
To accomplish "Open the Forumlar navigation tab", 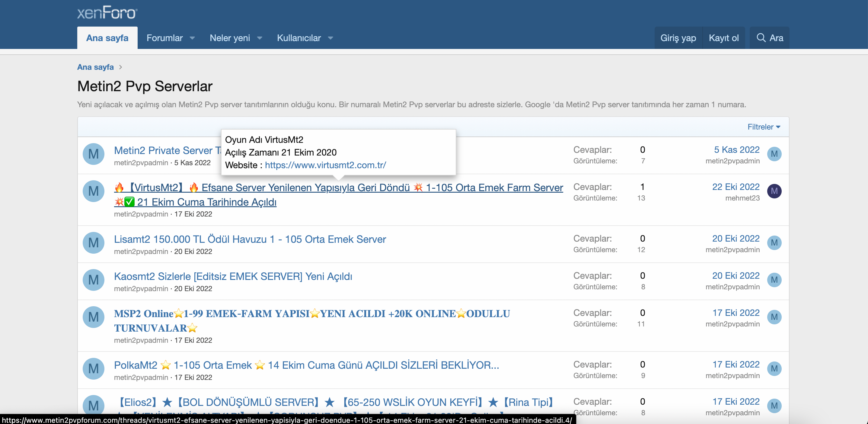I will click(164, 38).
